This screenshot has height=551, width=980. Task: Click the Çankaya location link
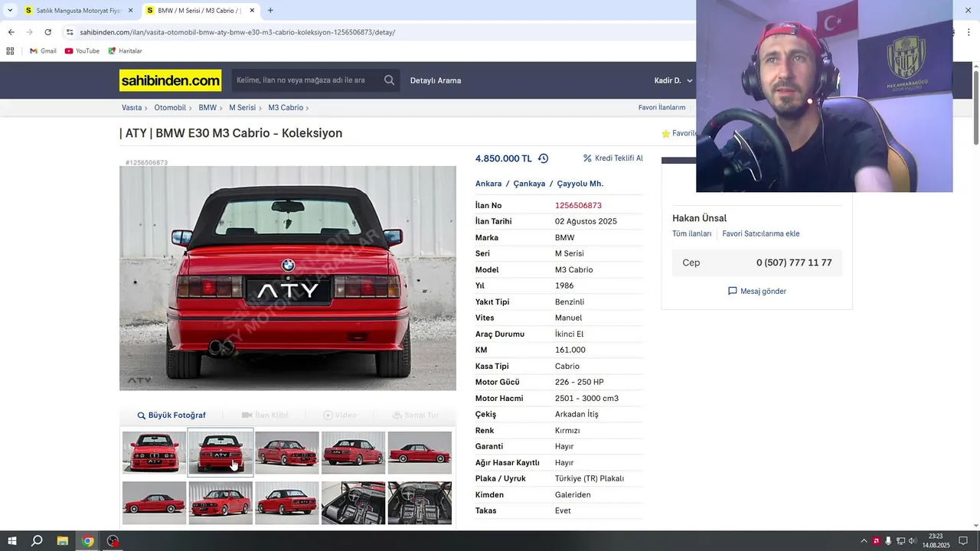(529, 184)
